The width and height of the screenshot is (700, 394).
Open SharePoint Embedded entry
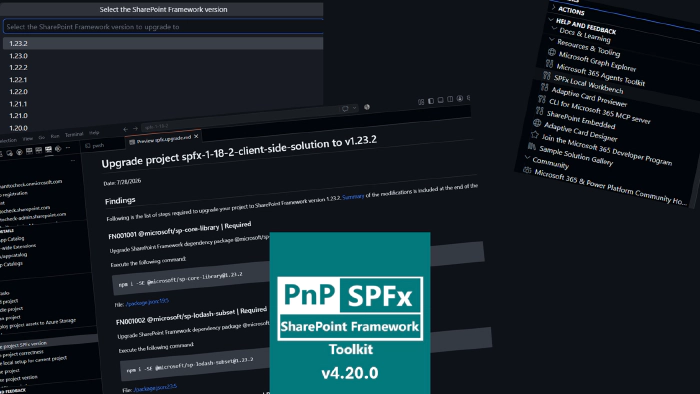click(581, 120)
